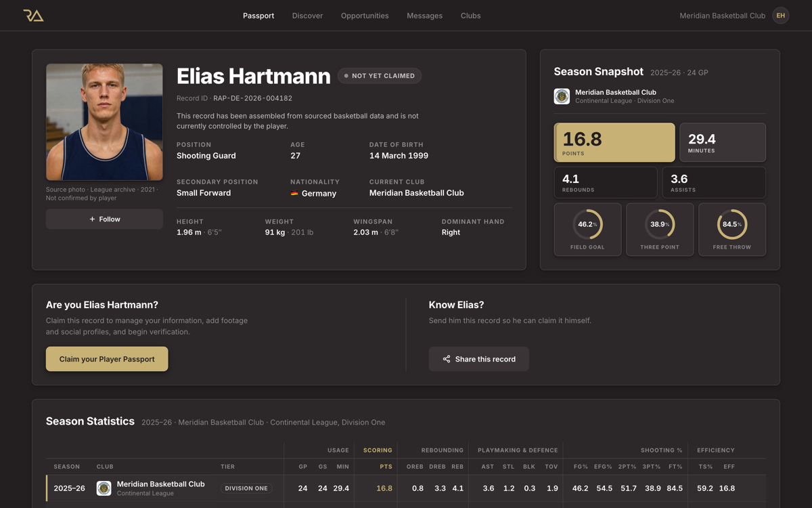Click the Source photo League archive caption
The image size is (812, 508).
(101, 194)
